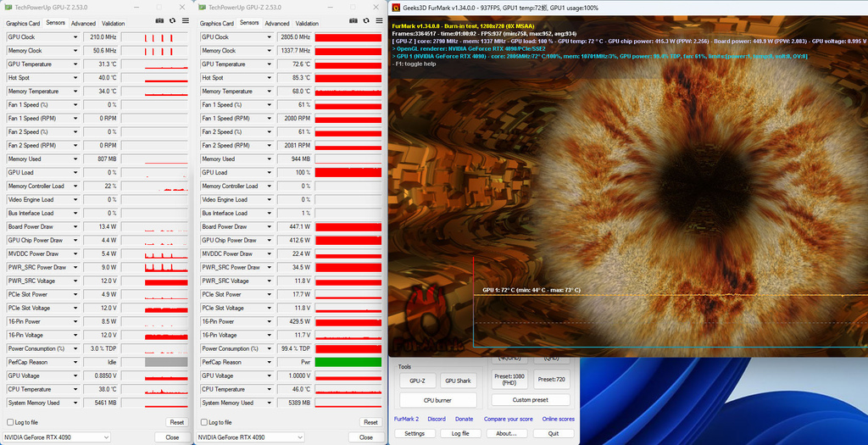Switch to Graphics Card tab in idle GPU-Z window
868x445 pixels.
(23, 23)
